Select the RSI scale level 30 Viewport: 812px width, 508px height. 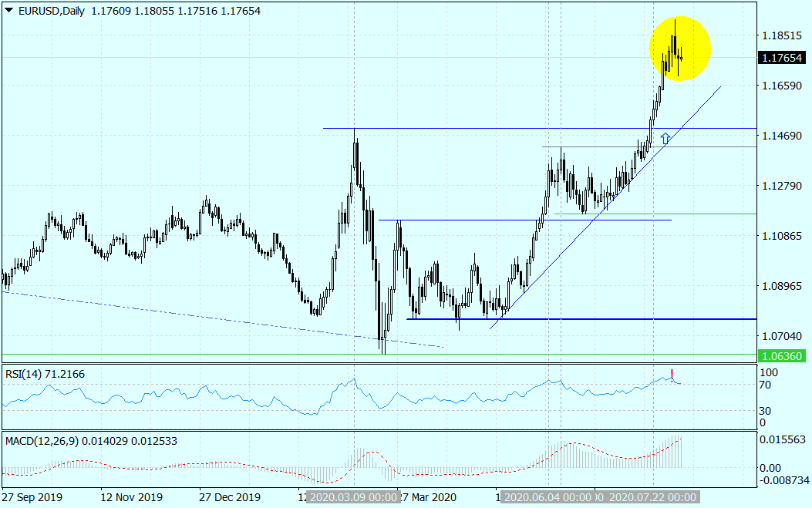765,411
